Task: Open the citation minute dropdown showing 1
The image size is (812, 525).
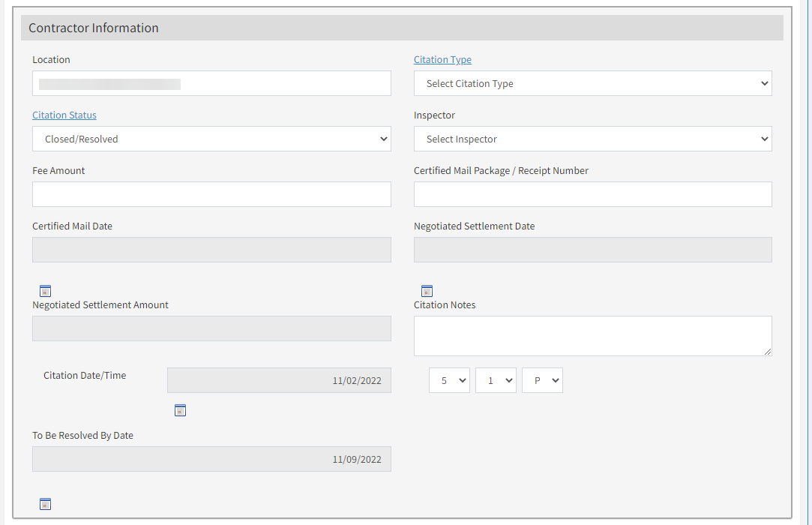Action: click(x=496, y=380)
